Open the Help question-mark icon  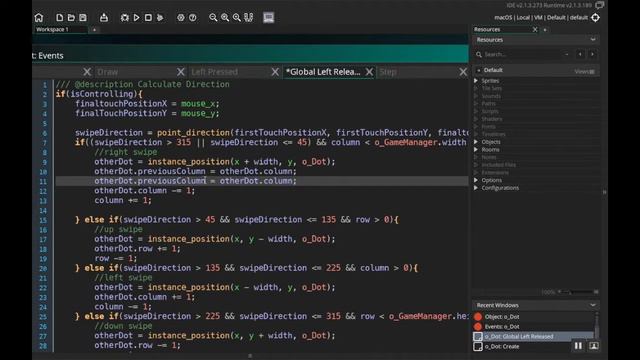[x=193, y=18]
